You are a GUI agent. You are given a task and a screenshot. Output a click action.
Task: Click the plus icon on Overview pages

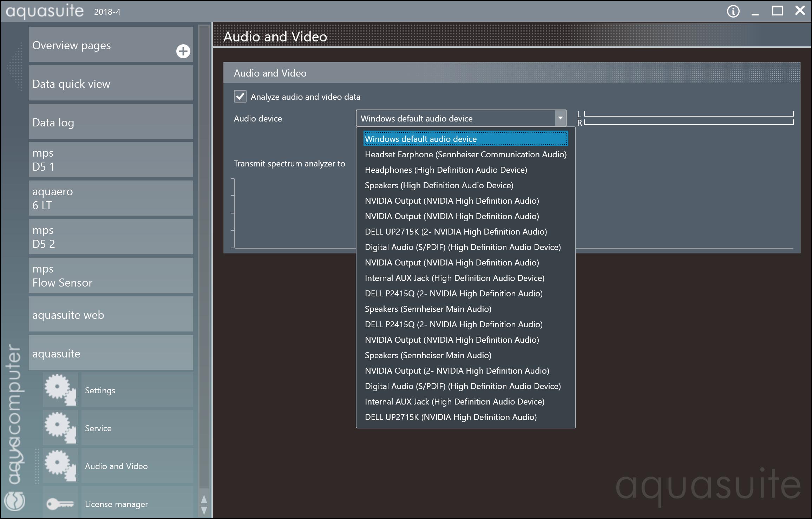(x=183, y=51)
